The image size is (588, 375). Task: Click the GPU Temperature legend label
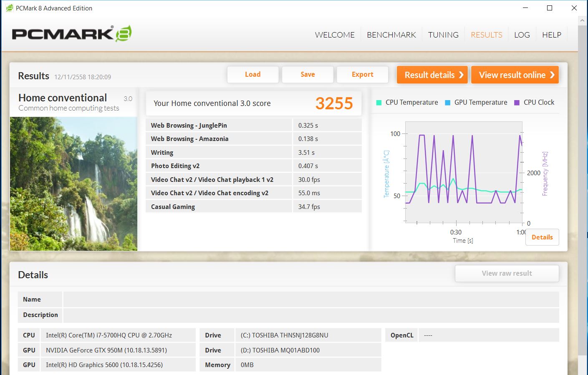coord(481,103)
